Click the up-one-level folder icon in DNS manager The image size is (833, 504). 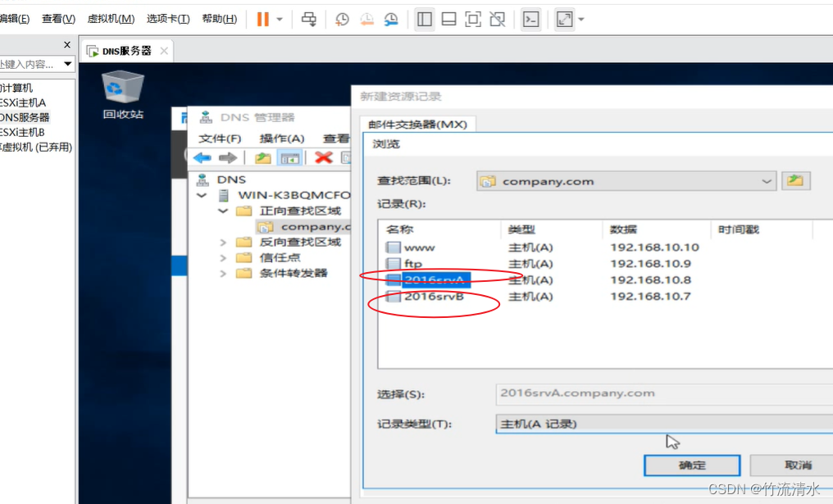pos(263,157)
